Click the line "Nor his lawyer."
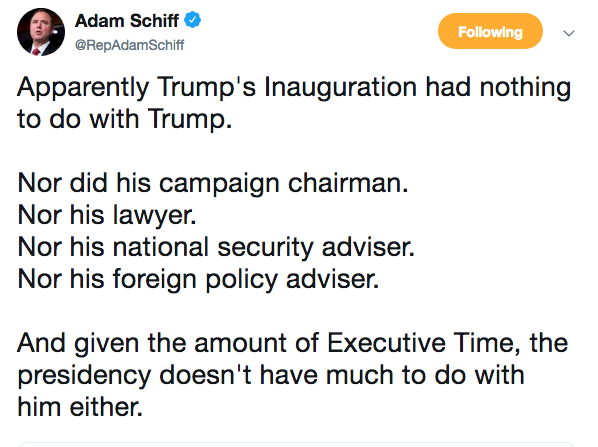Image resolution: width=598 pixels, height=447 pixels. (x=107, y=215)
